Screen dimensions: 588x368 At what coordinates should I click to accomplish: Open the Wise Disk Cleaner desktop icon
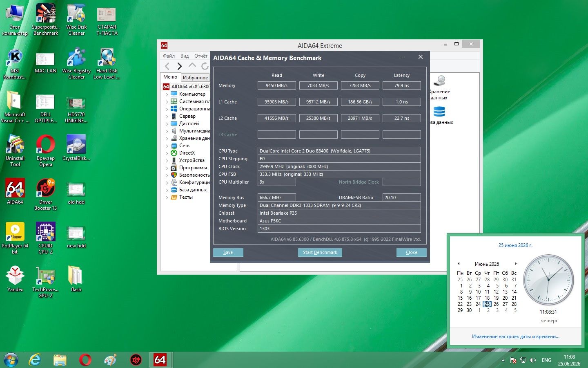(76, 19)
